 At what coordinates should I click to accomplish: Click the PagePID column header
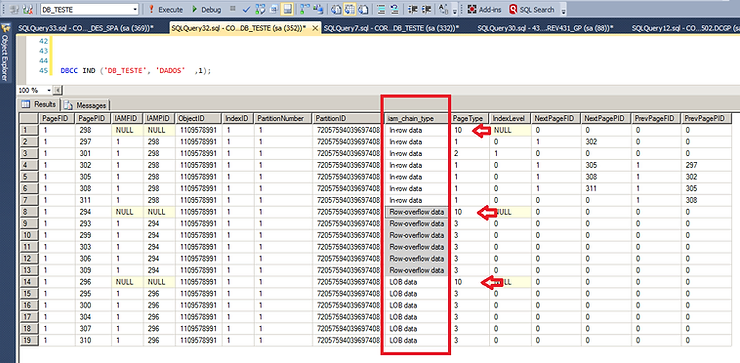(x=93, y=118)
